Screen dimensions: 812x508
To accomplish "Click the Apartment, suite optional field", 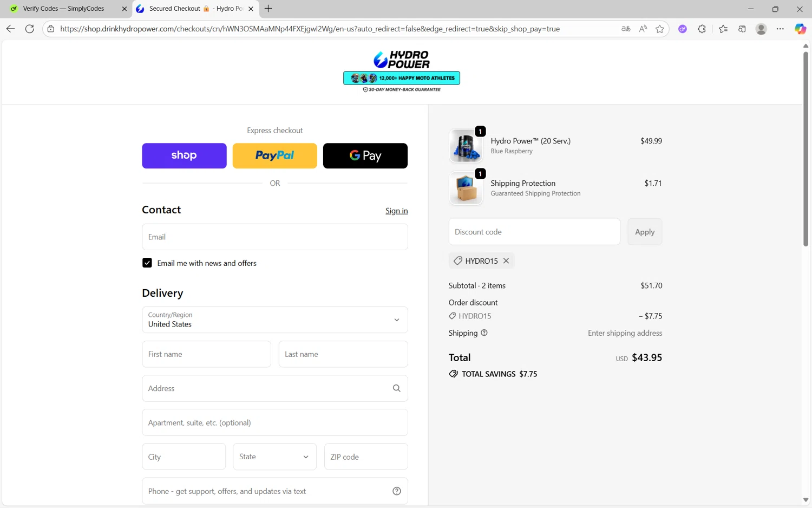I will [x=275, y=422].
